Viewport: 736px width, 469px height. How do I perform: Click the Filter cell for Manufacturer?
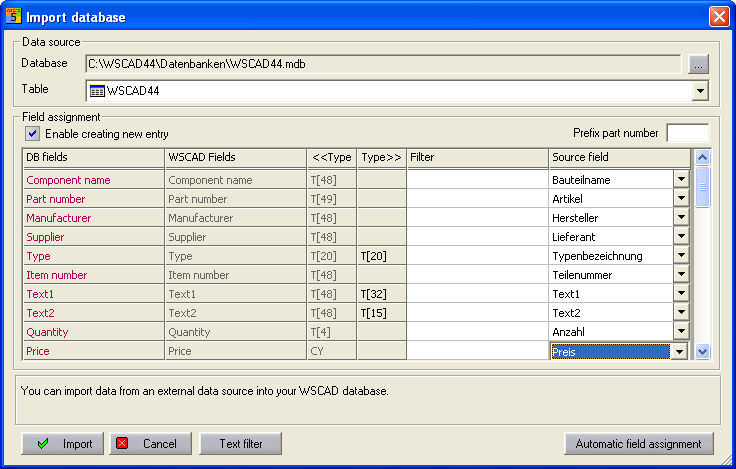[477, 218]
